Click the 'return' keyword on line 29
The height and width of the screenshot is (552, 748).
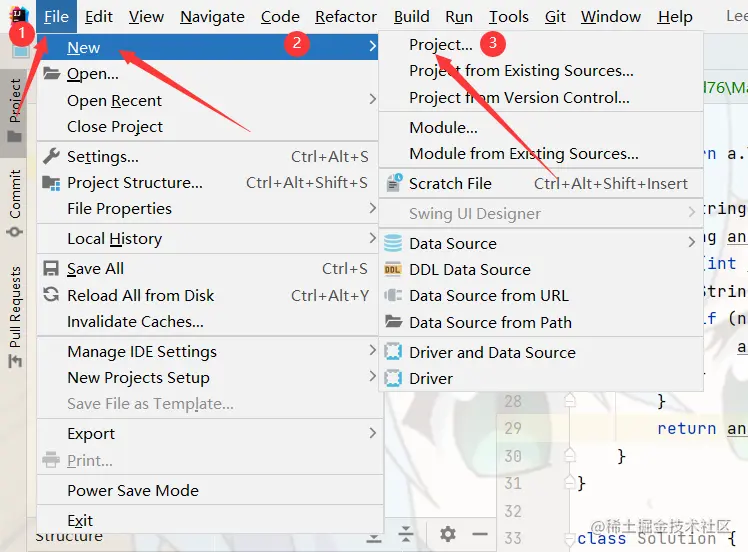click(x=686, y=428)
